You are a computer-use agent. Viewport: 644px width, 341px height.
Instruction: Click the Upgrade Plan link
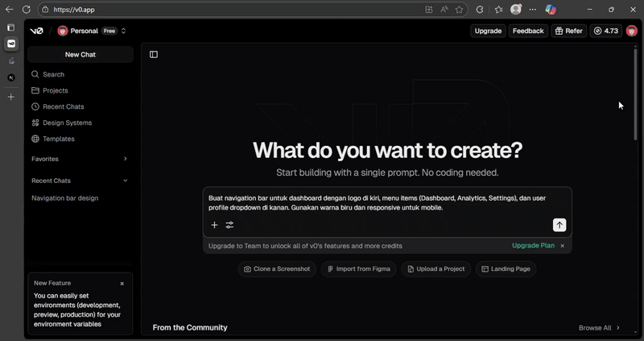533,246
